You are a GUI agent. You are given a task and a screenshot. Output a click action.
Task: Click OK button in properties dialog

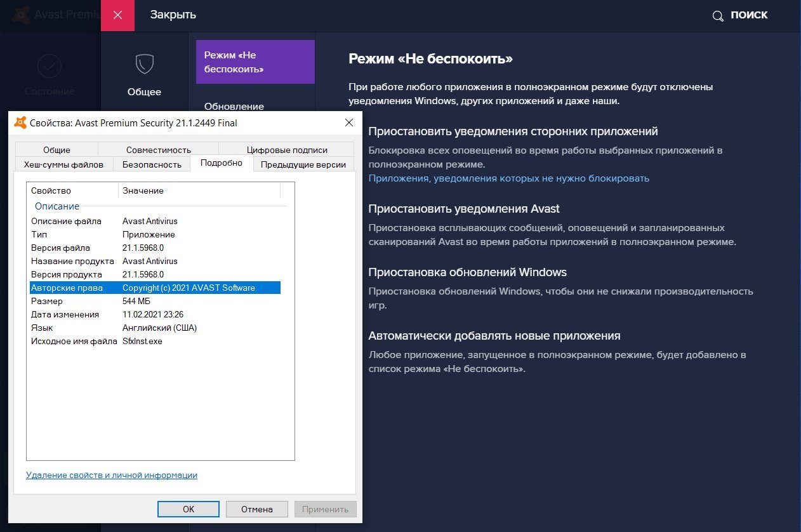click(x=189, y=509)
